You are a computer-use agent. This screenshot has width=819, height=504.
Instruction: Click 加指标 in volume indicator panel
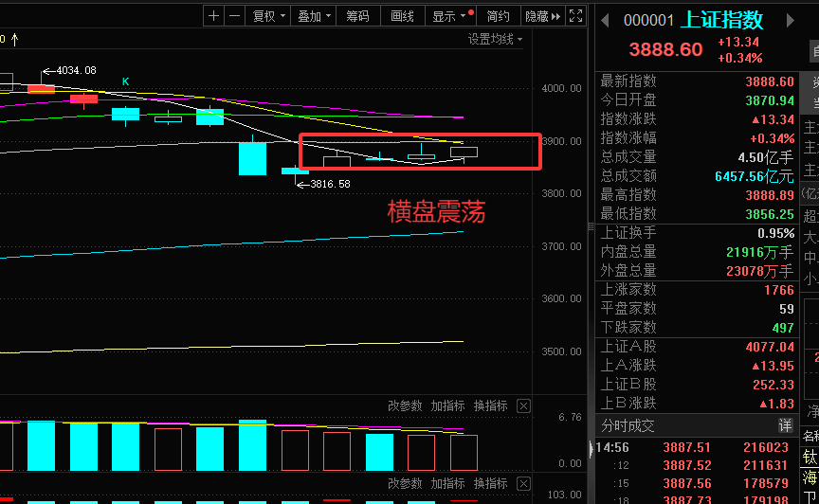(x=447, y=405)
